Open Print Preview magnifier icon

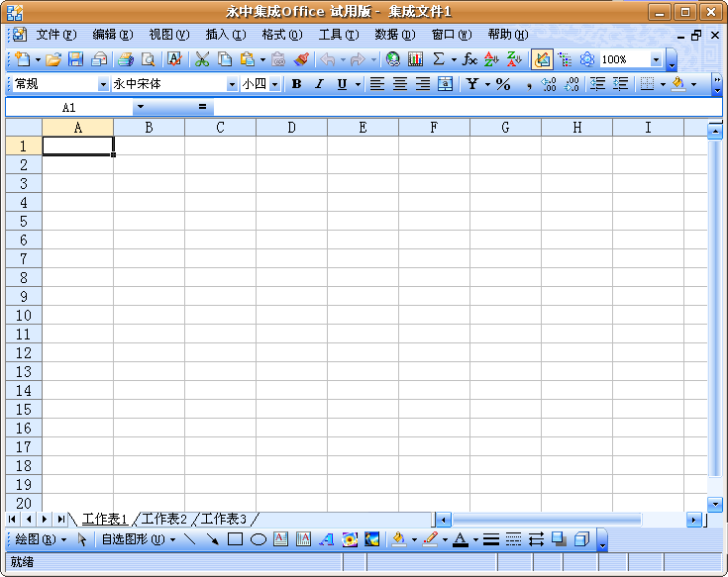148,59
